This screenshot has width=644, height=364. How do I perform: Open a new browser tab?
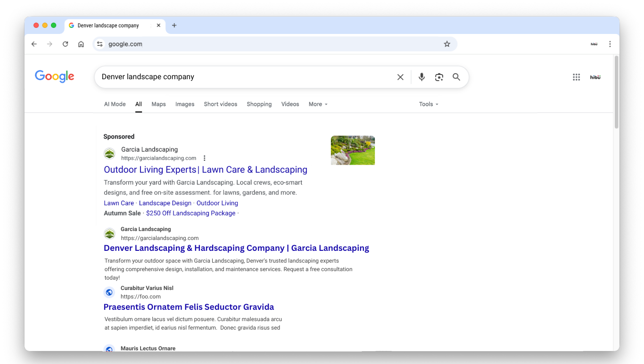[174, 25]
